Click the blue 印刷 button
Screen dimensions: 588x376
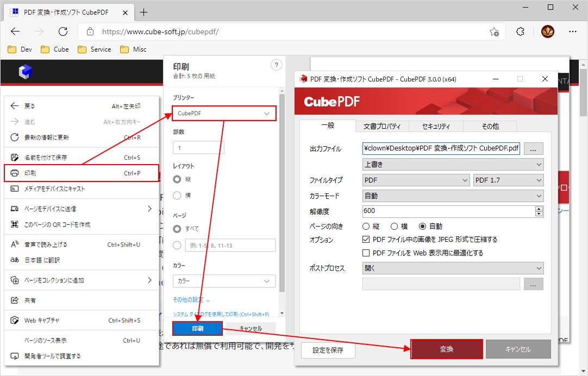click(x=198, y=328)
